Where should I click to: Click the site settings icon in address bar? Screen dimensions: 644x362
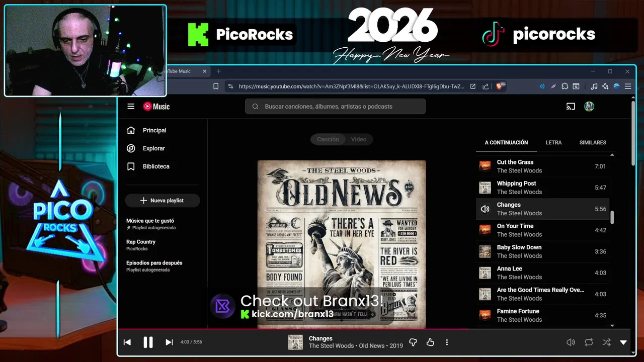click(x=230, y=86)
